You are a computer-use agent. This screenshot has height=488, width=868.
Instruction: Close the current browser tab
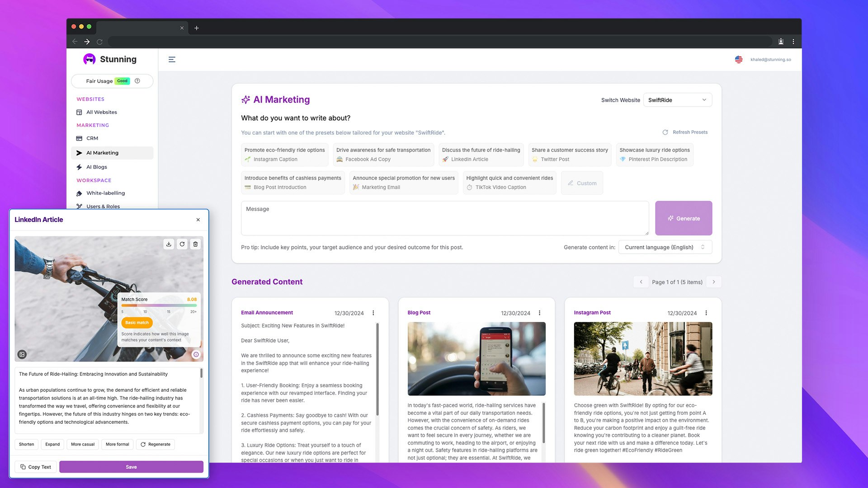point(182,28)
